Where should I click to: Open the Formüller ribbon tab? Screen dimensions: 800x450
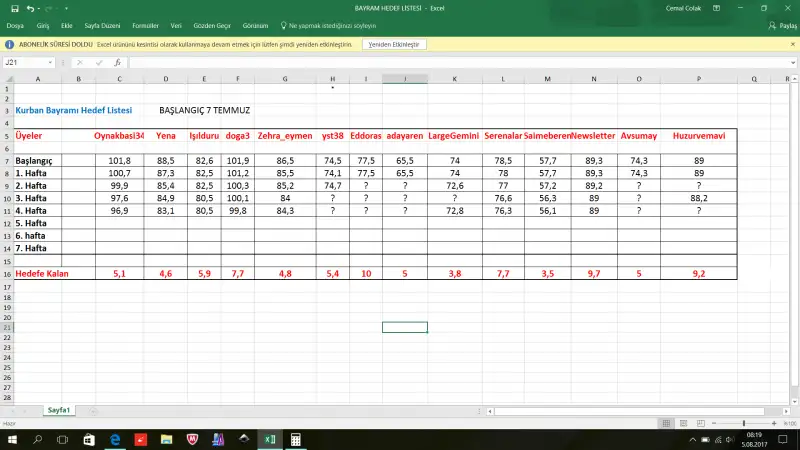(146, 26)
